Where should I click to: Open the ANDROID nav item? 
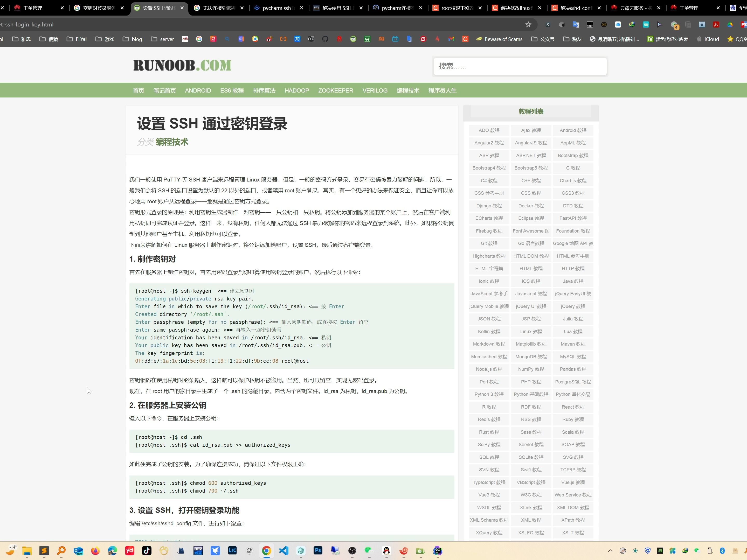[x=198, y=90]
